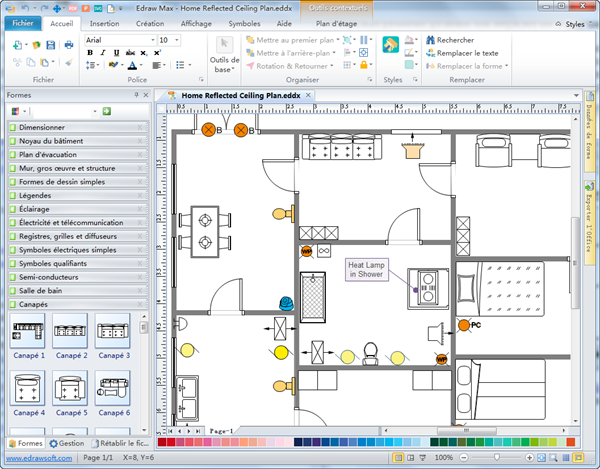
Task: Pin the Formes panel
Action: click(x=136, y=95)
